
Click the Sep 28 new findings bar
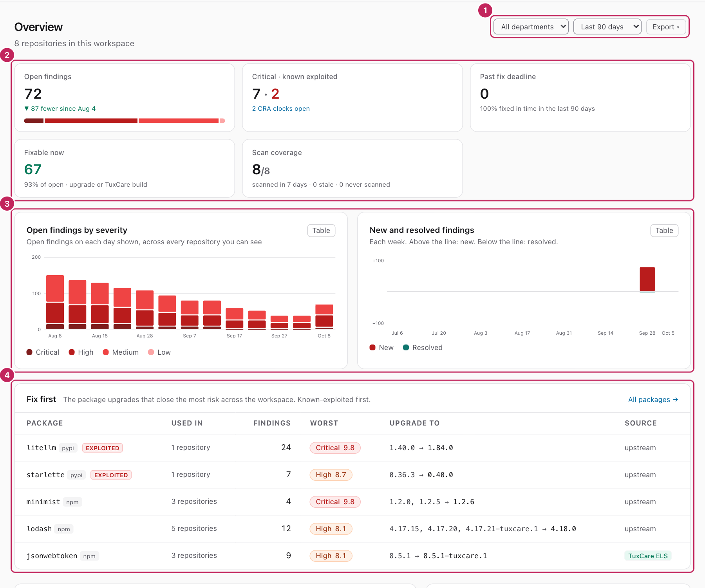pos(647,279)
